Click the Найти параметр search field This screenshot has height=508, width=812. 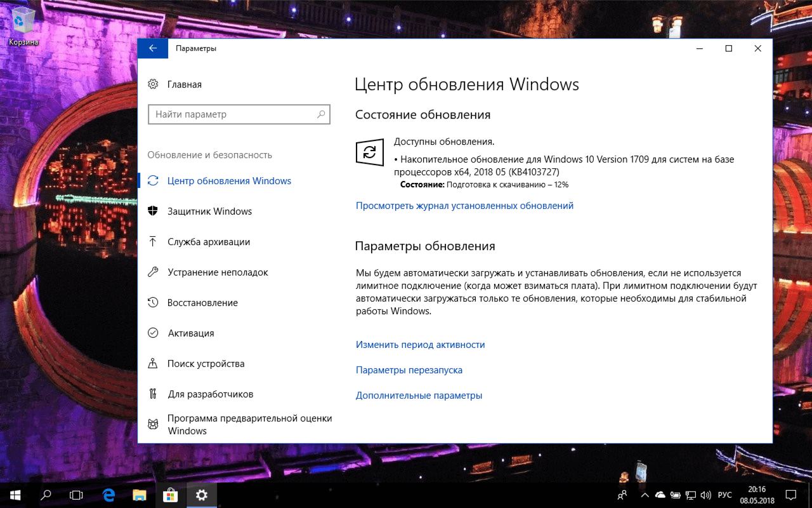239,114
